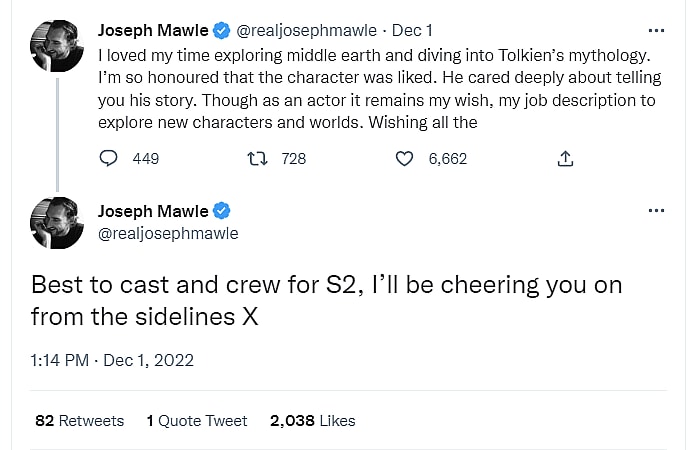Click verified badge on the second tweet's name
The width and height of the screenshot is (689, 450).
click(x=223, y=211)
